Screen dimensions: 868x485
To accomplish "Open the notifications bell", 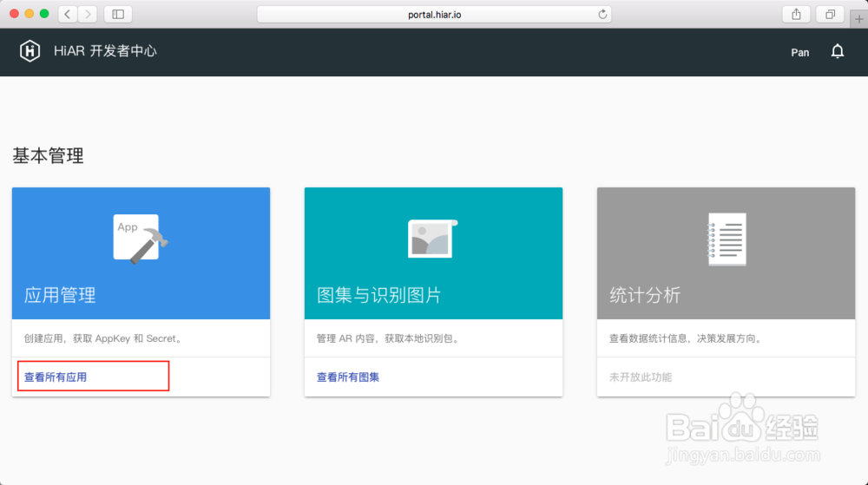I will point(838,51).
